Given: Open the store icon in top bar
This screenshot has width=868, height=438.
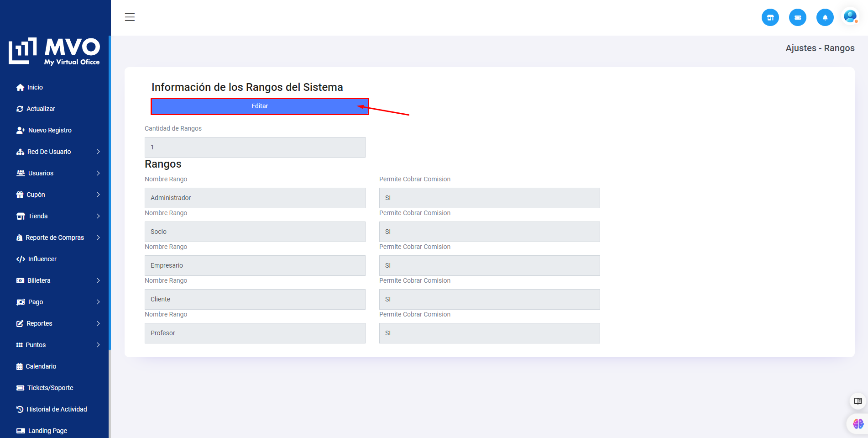Looking at the screenshot, I should (770, 18).
